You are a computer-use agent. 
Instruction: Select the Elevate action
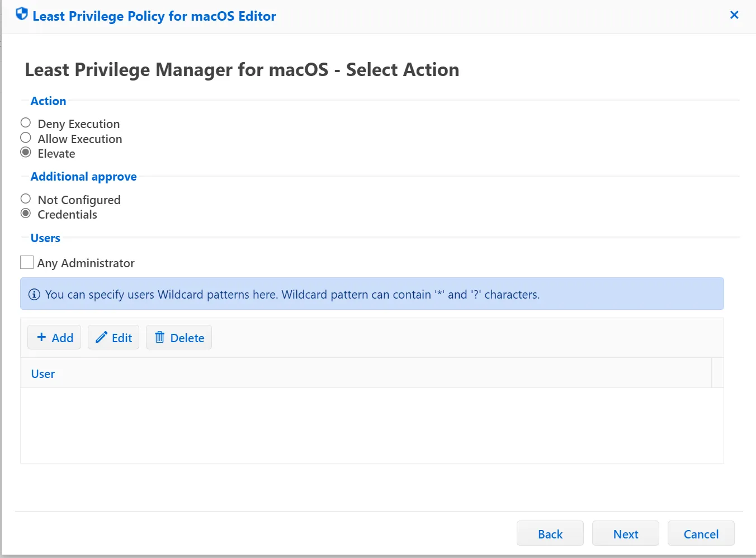(x=25, y=152)
